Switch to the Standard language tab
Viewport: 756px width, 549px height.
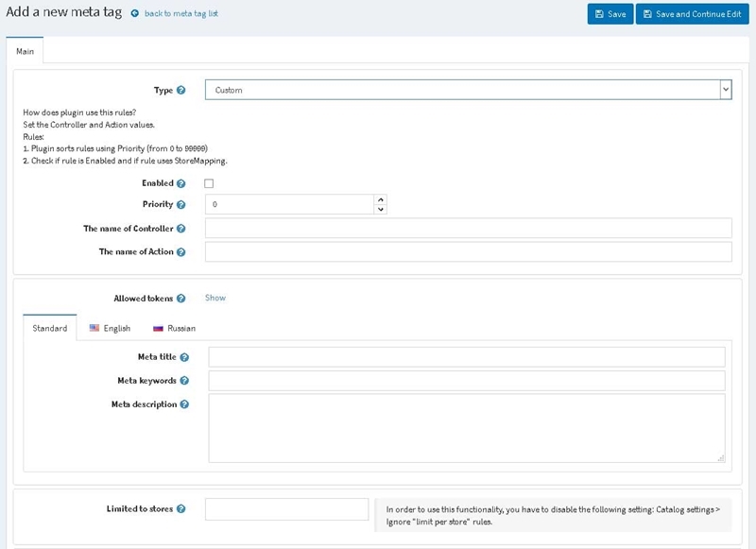click(x=50, y=328)
